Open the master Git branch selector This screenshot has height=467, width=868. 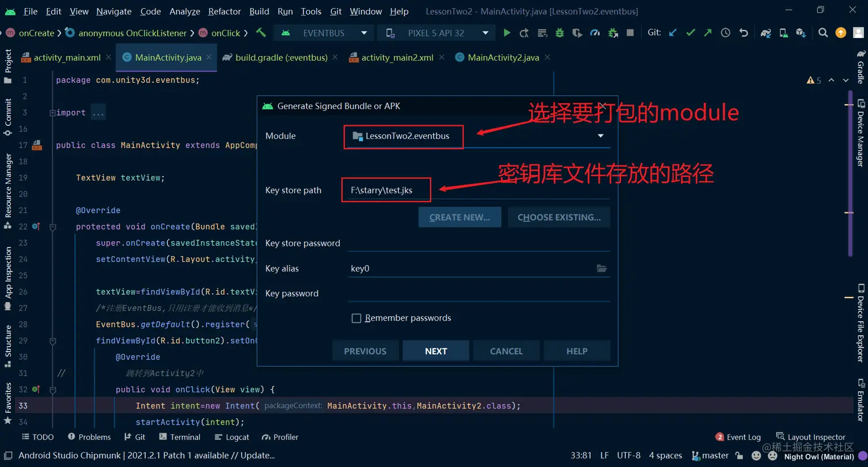click(x=710, y=456)
